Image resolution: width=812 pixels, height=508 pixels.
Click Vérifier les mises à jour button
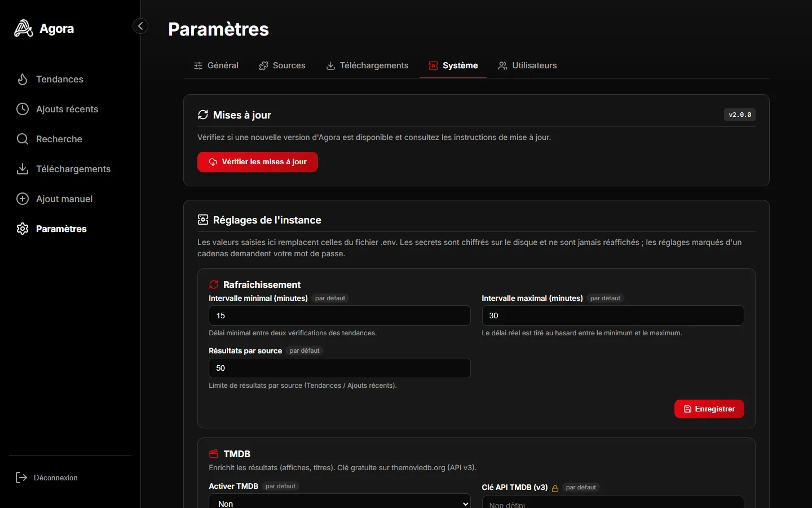tap(258, 162)
